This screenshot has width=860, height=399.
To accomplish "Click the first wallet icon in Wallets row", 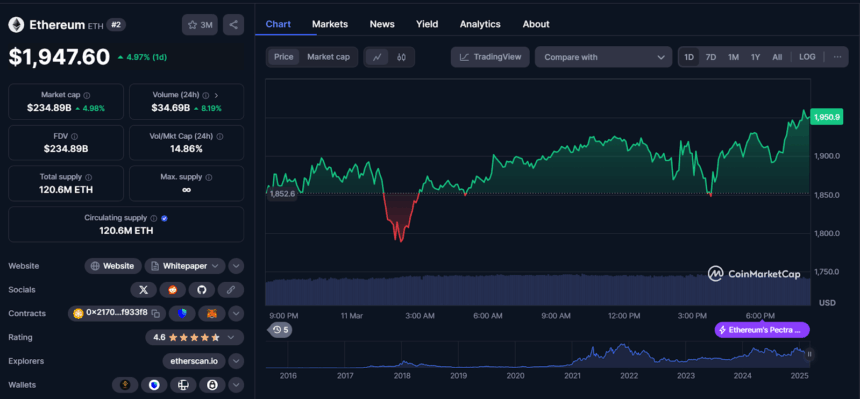I will tap(125, 385).
